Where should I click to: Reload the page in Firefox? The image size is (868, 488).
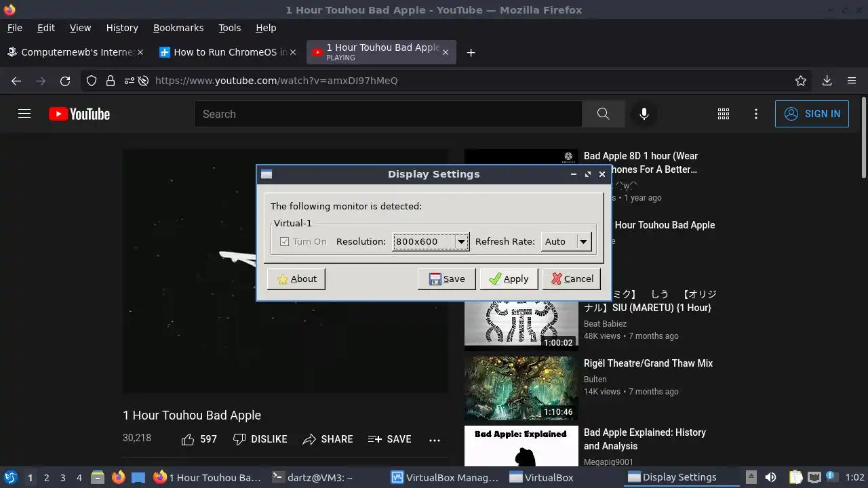point(65,81)
